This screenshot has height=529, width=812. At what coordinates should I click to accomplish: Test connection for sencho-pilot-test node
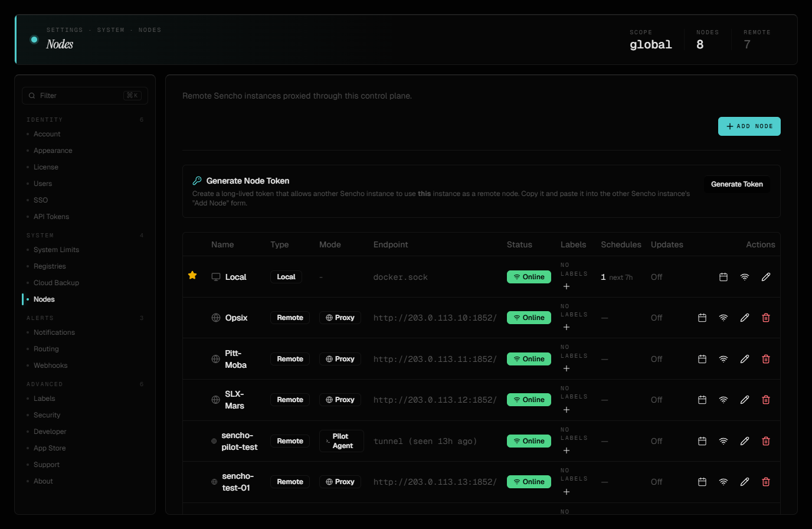coord(723,441)
